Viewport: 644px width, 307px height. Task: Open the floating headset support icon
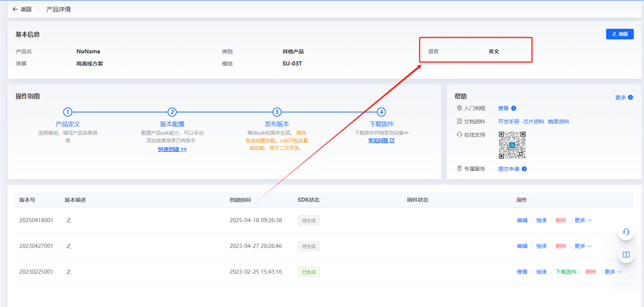(x=626, y=232)
